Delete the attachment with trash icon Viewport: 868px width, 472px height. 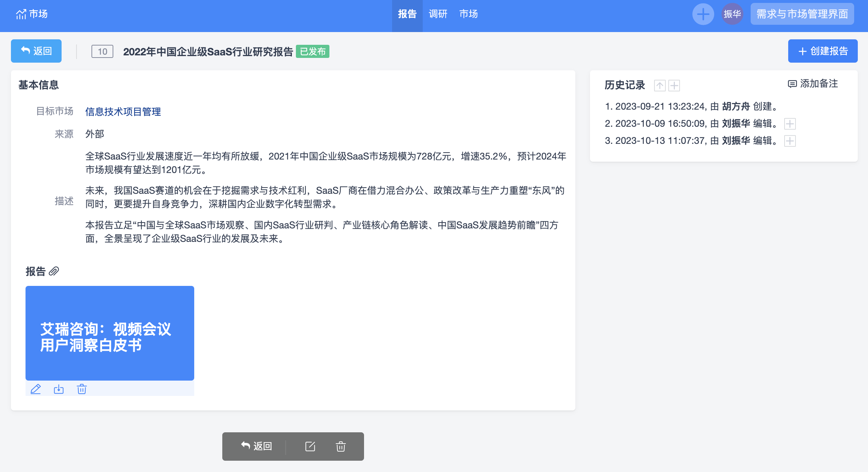click(82, 389)
